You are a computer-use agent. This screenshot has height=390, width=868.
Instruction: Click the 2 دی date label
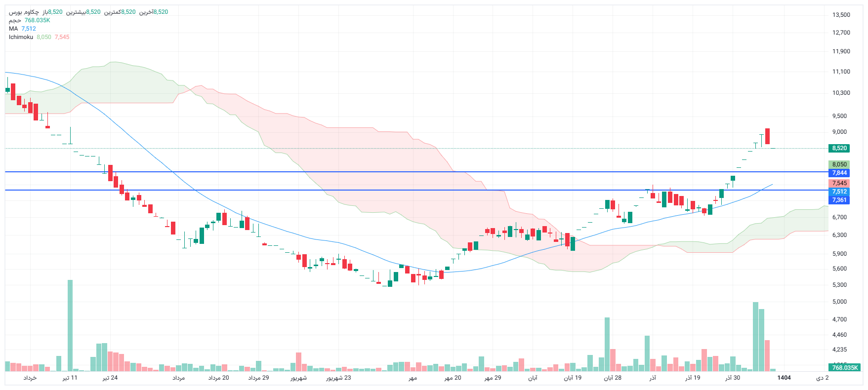click(822, 378)
